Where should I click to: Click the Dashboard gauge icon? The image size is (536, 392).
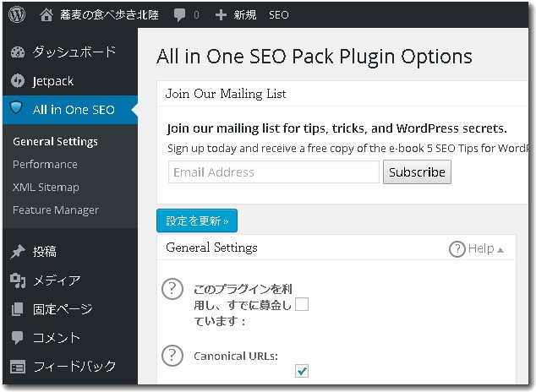pos(18,52)
